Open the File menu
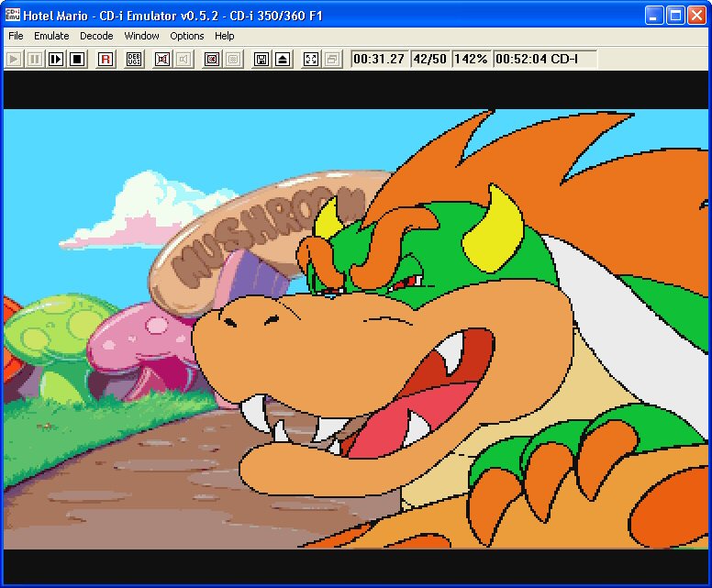This screenshot has width=712, height=588. click(16, 36)
